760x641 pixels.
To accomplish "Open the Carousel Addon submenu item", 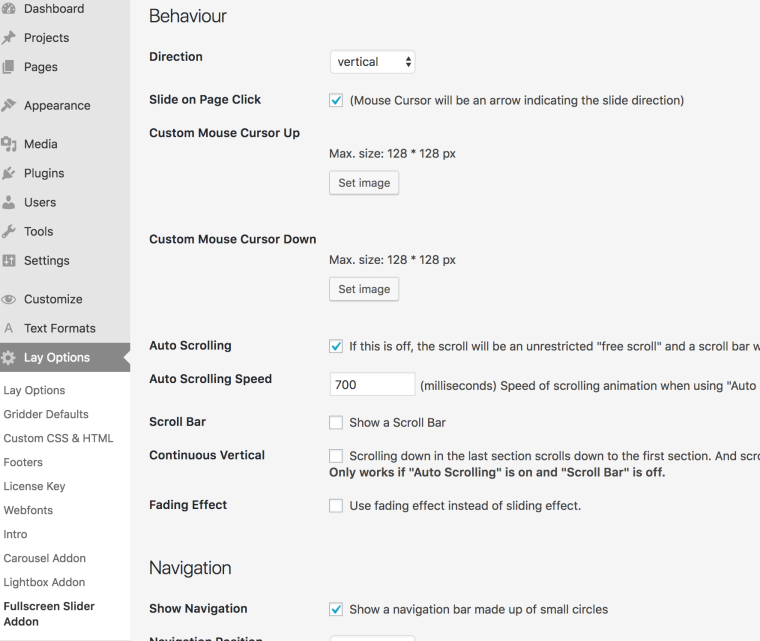I will click(43, 558).
